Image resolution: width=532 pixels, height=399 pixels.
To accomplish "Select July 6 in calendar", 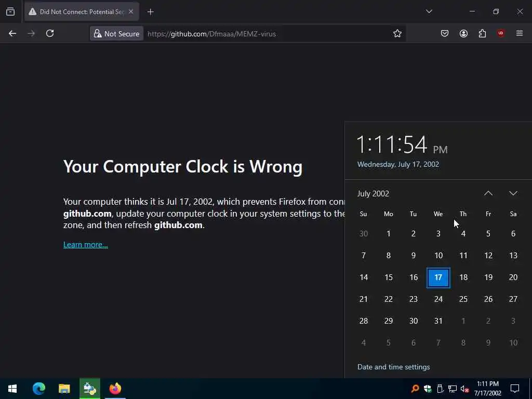I will [513, 234].
